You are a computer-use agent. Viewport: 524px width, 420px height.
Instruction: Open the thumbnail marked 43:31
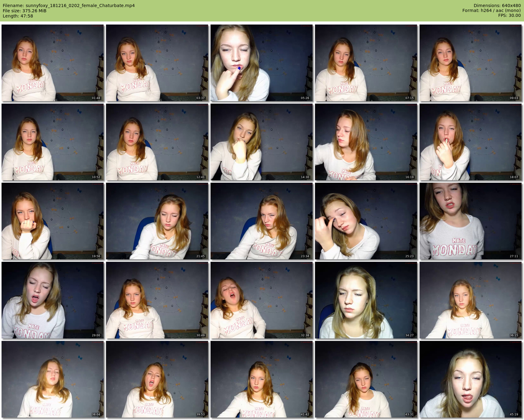point(366,379)
